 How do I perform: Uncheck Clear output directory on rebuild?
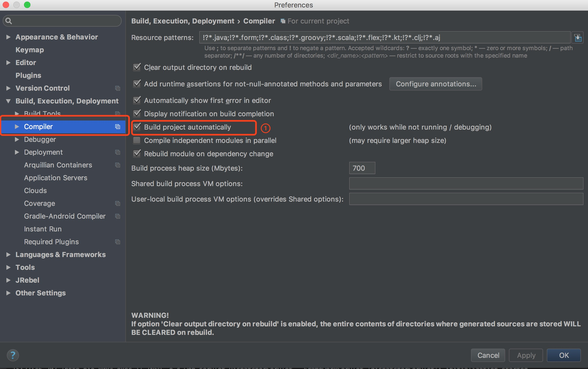click(137, 67)
